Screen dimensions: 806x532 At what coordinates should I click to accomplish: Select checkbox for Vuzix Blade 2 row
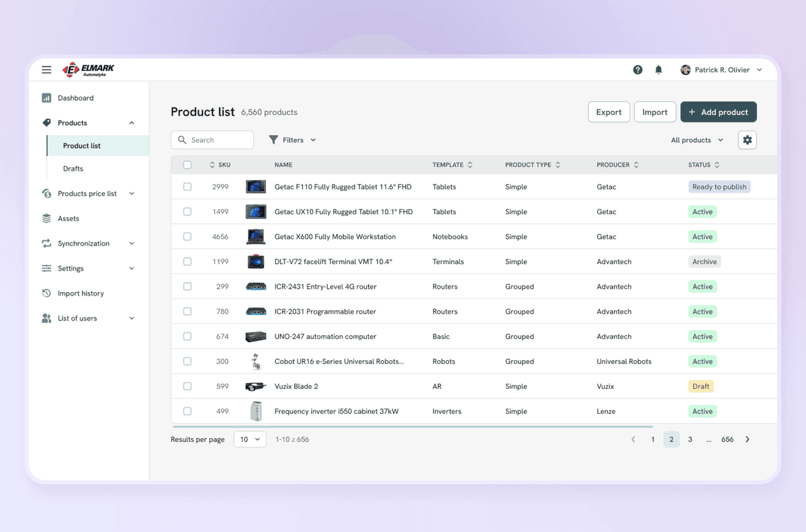tap(187, 386)
